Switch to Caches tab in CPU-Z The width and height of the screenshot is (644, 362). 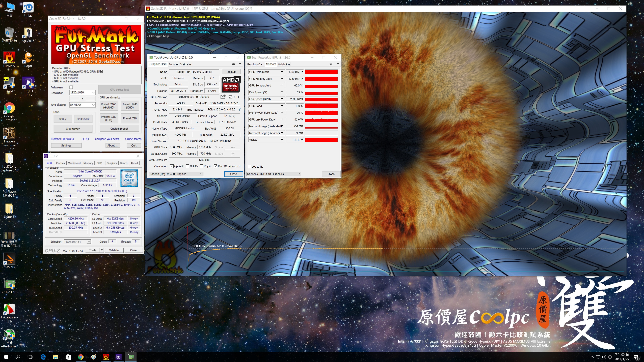pyautogui.click(x=60, y=163)
